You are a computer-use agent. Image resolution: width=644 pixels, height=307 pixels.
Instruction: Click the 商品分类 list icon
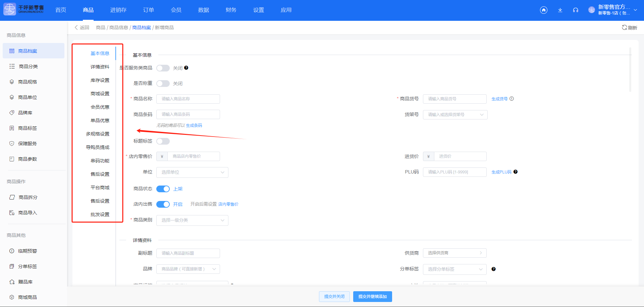(12, 66)
